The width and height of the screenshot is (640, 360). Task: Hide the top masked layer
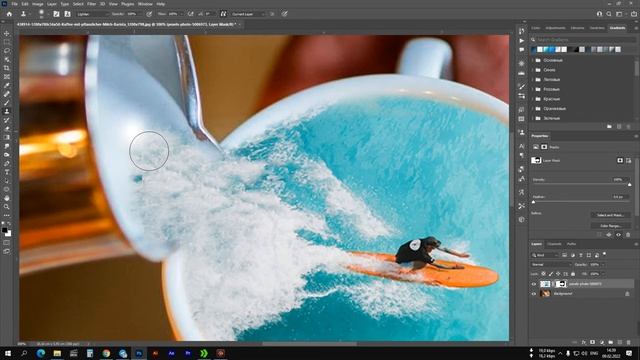pyautogui.click(x=534, y=284)
